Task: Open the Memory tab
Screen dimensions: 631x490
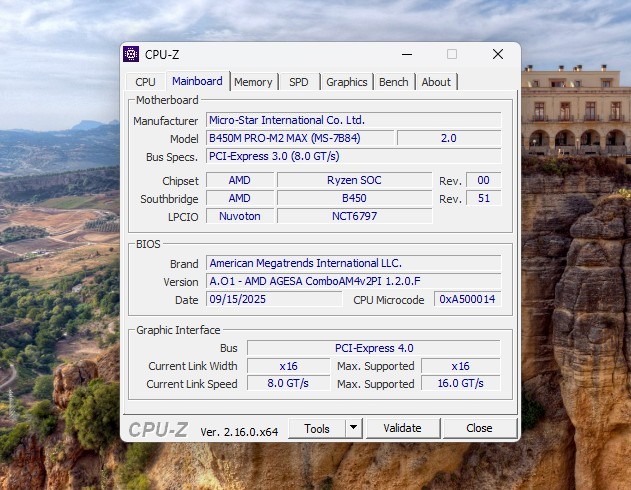Action: click(253, 82)
